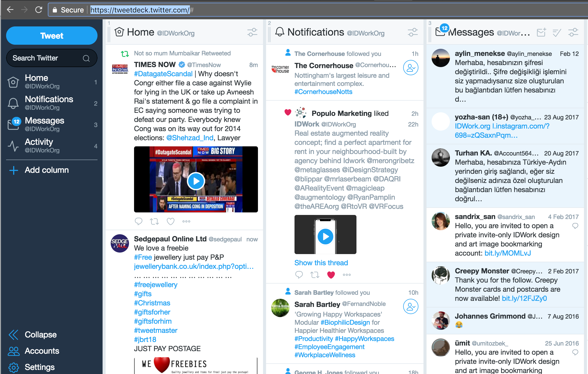588x374 pixels.
Task: Open Accounts panel
Action: (34, 351)
